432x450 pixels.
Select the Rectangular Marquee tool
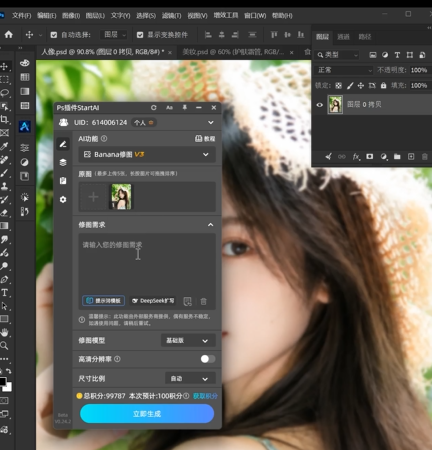tap(4, 79)
